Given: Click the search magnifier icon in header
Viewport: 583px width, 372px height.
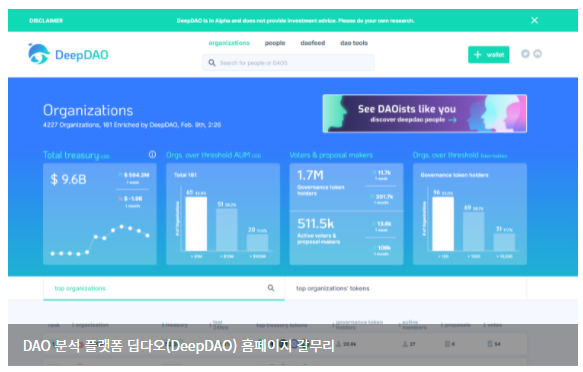Looking at the screenshot, I should coord(212,63).
